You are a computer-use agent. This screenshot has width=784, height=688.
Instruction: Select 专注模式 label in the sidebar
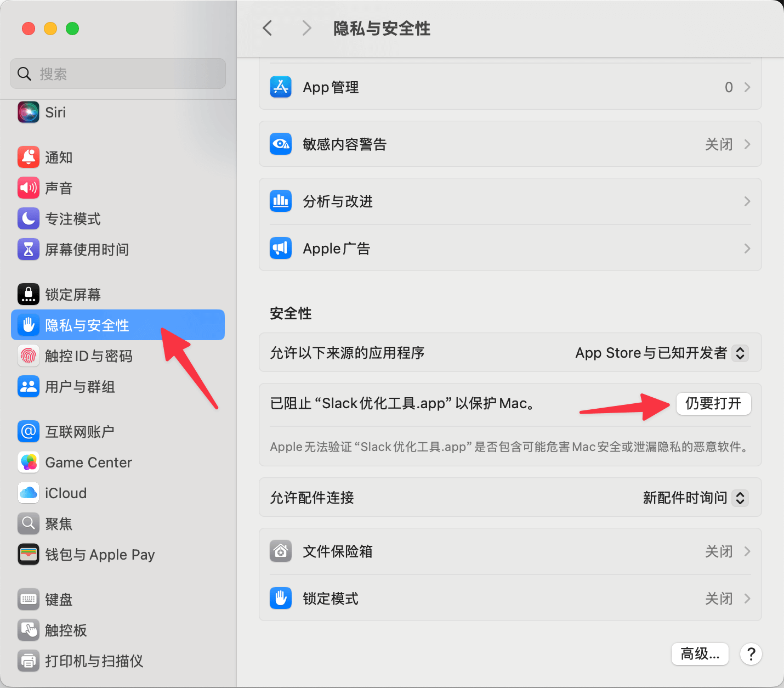click(x=73, y=219)
